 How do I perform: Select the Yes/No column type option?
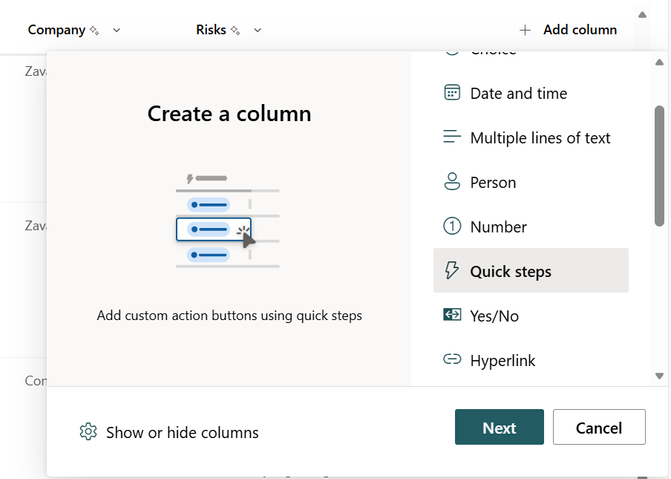pyautogui.click(x=494, y=316)
